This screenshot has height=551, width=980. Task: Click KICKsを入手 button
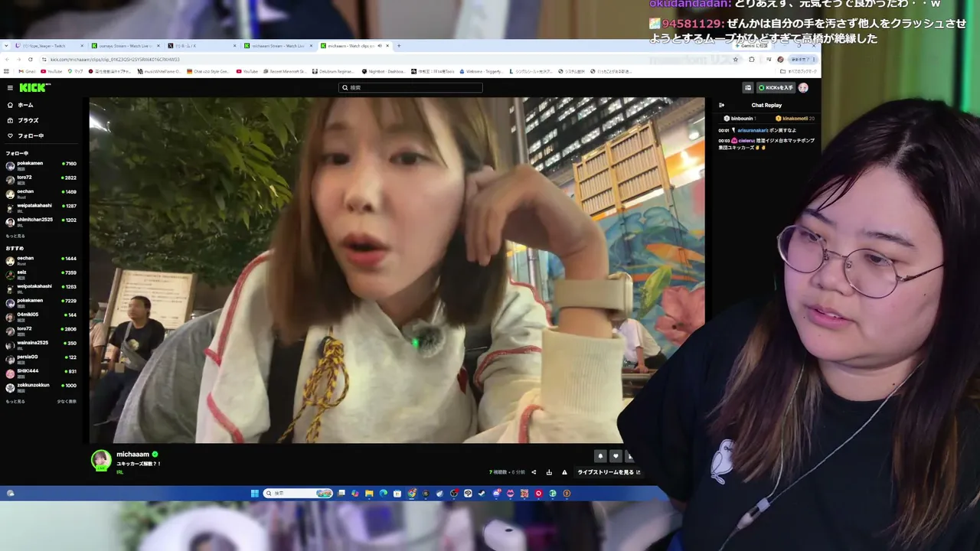click(776, 88)
